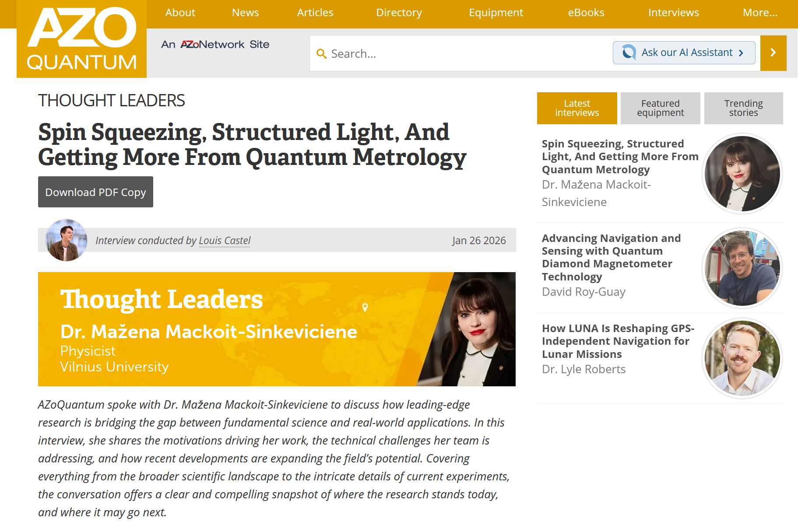Click the yellow search submit arrow

(773, 53)
